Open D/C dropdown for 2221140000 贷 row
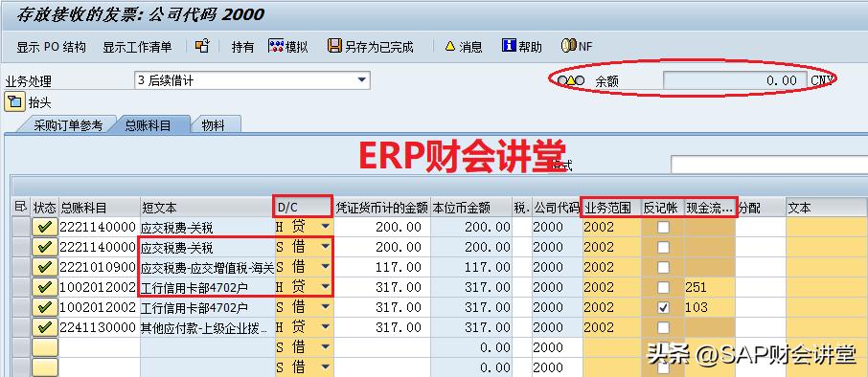868x377 pixels. pyautogui.click(x=325, y=227)
